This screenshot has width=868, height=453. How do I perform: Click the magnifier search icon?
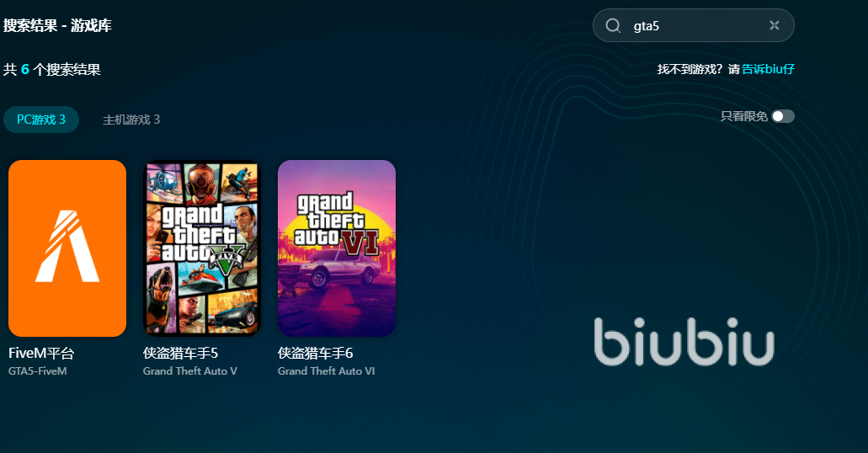pos(613,25)
